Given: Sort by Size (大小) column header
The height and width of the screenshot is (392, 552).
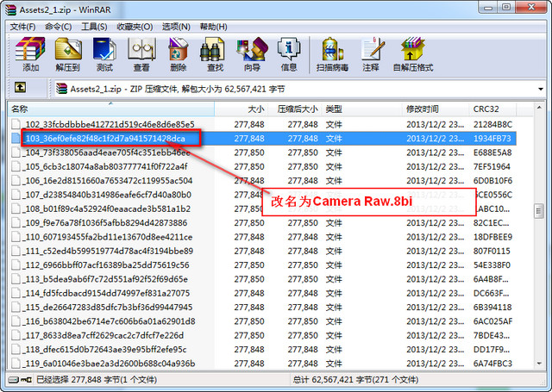Looking at the screenshot, I should [241, 109].
